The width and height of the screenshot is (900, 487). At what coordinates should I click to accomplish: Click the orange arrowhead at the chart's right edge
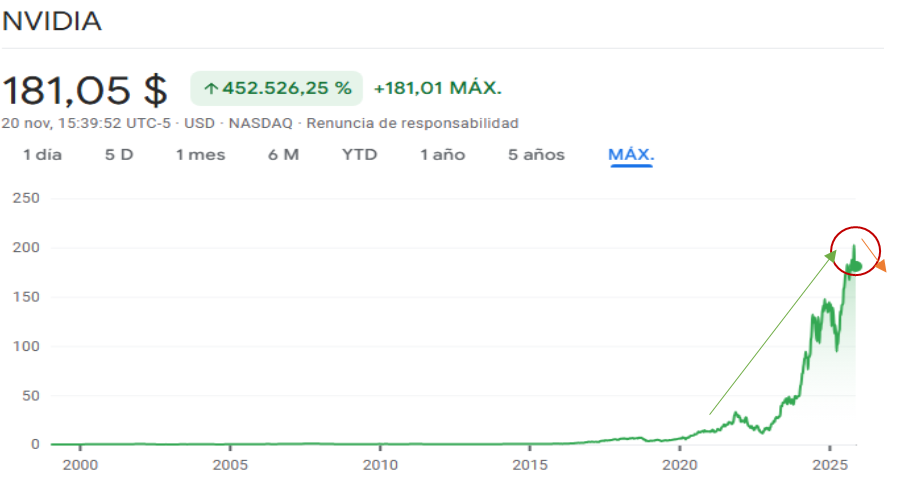tap(881, 265)
